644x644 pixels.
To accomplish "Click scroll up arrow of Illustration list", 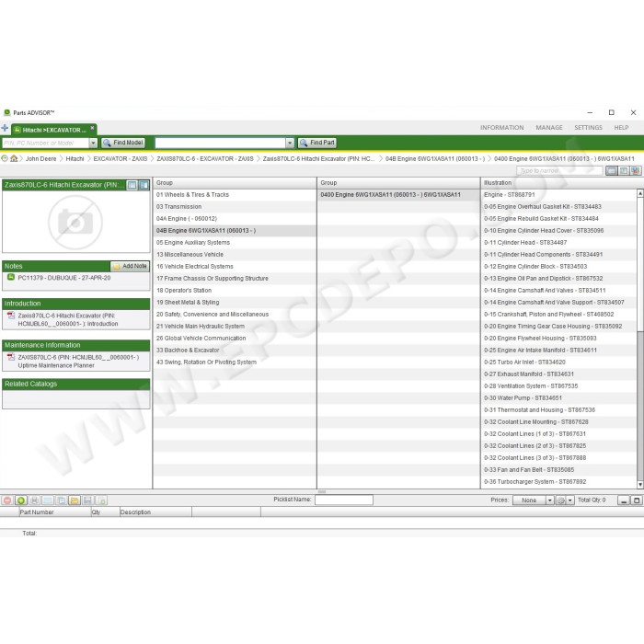I will pyautogui.click(x=640, y=192).
